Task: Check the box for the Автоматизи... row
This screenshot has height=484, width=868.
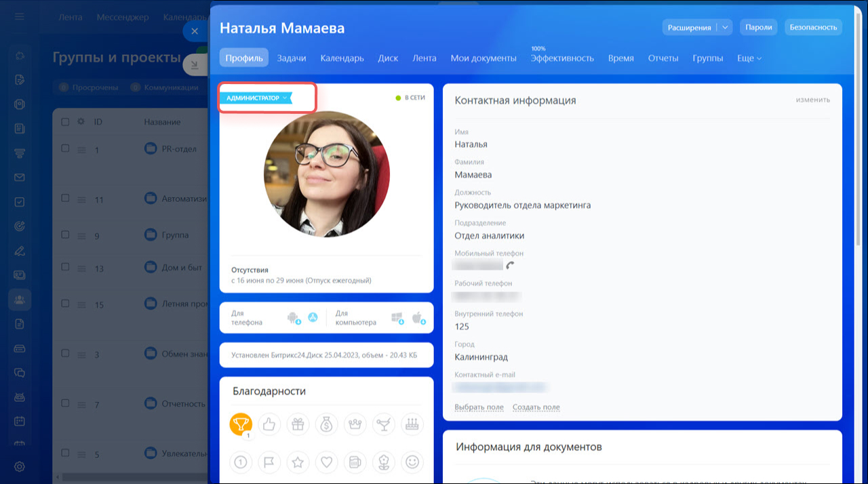Action: click(x=65, y=198)
